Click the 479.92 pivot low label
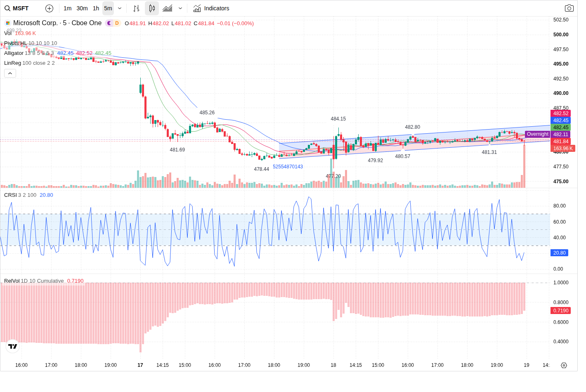586x392 pixels. click(x=375, y=161)
